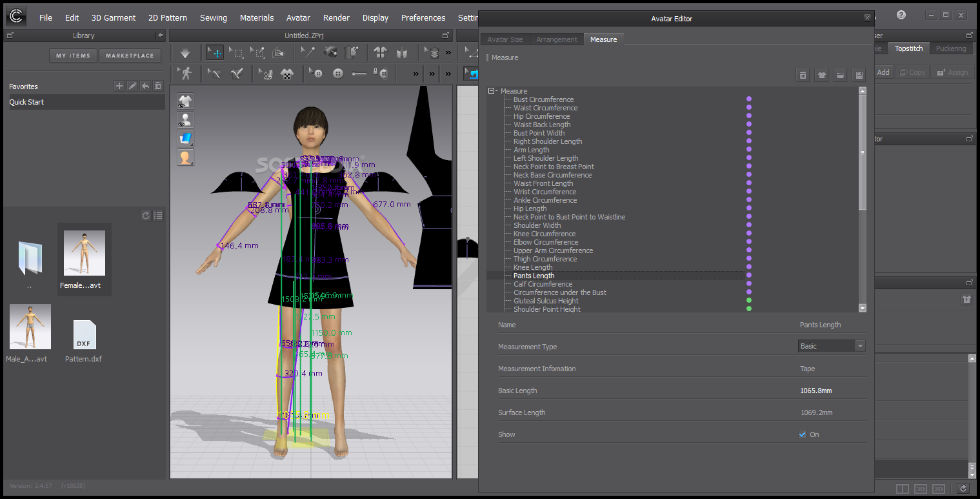This screenshot has height=499, width=980.
Task: Click the sewing machine icon in 2D toolbar
Action: click(470, 74)
